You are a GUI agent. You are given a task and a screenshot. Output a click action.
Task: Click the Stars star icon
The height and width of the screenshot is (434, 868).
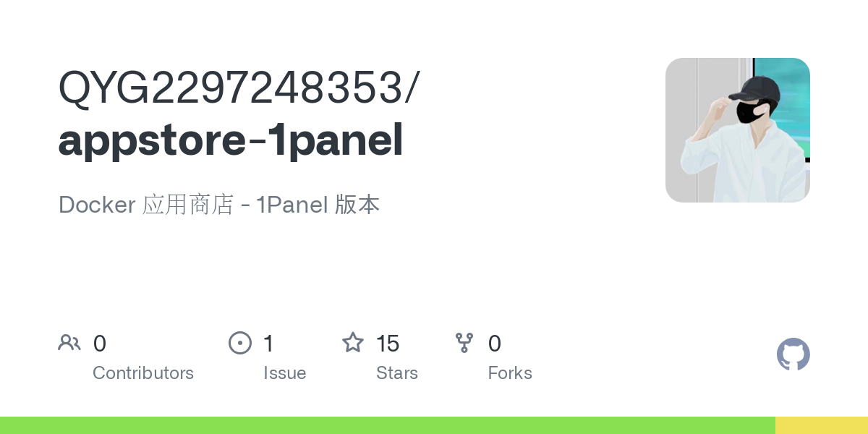[x=353, y=342]
